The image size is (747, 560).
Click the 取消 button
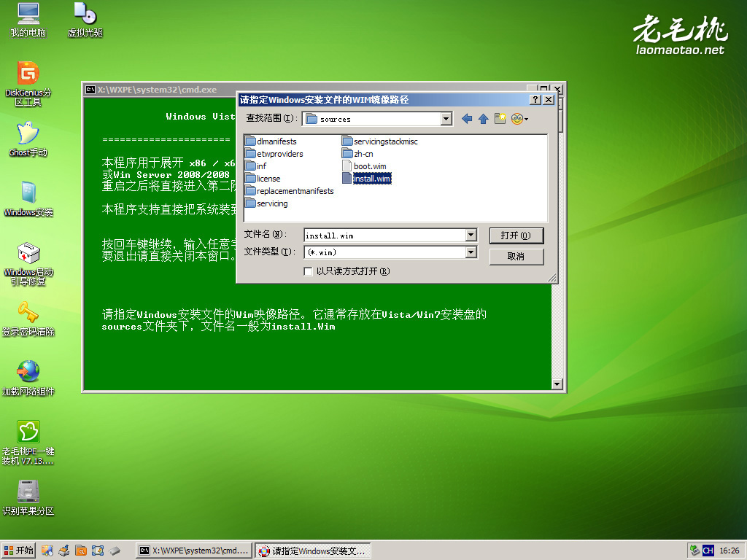516,257
